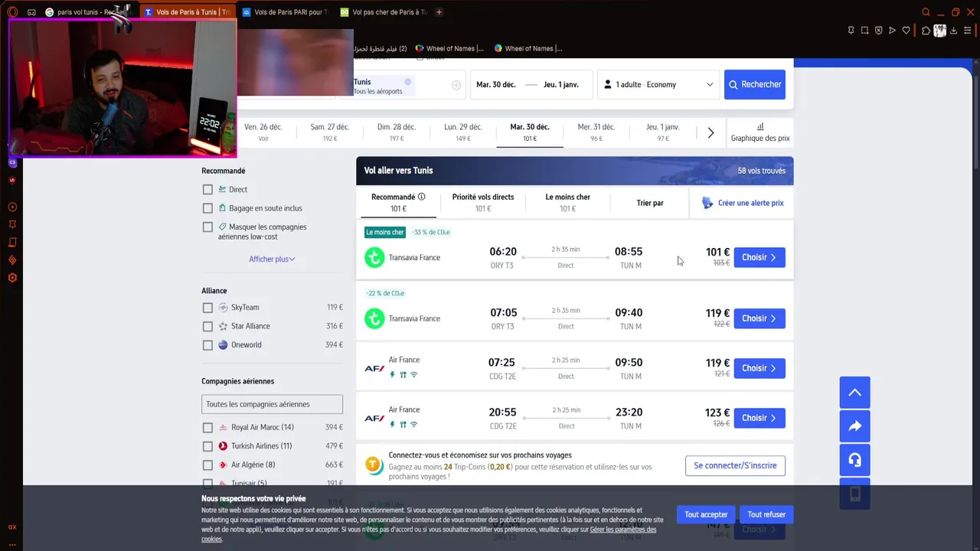The image size is (980, 551).
Task: Check Royal Air Maroc checkbox
Action: [x=207, y=428]
